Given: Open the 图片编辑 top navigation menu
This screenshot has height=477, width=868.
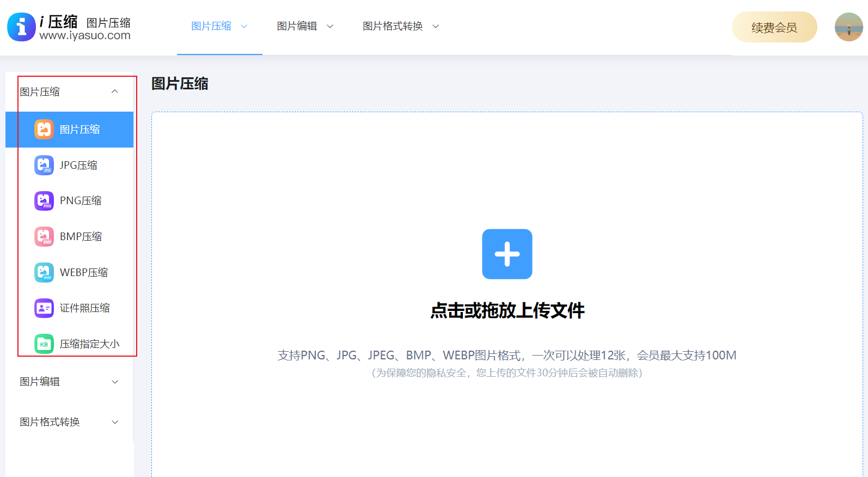Looking at the screenshot, I should pyautogui.click(x=304, y=26).
